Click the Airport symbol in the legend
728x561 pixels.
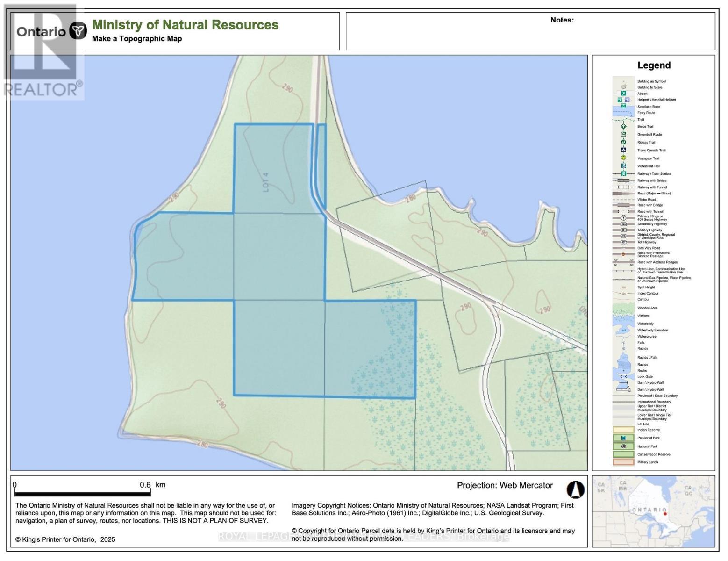click(x=623, y=93)
